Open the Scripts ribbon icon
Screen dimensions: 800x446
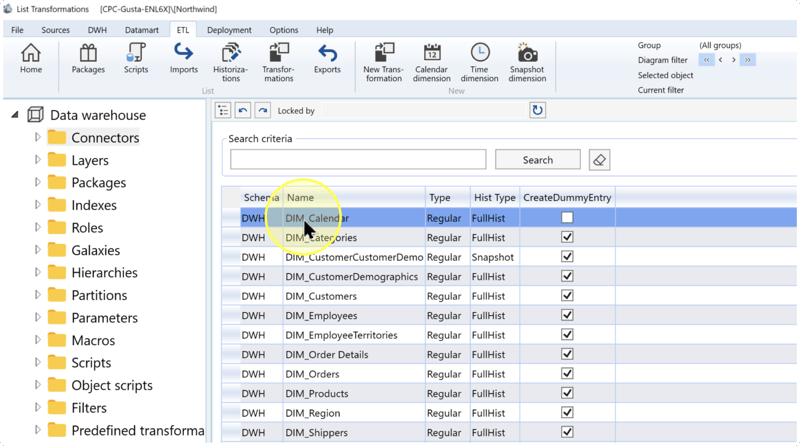click(136, 59)
